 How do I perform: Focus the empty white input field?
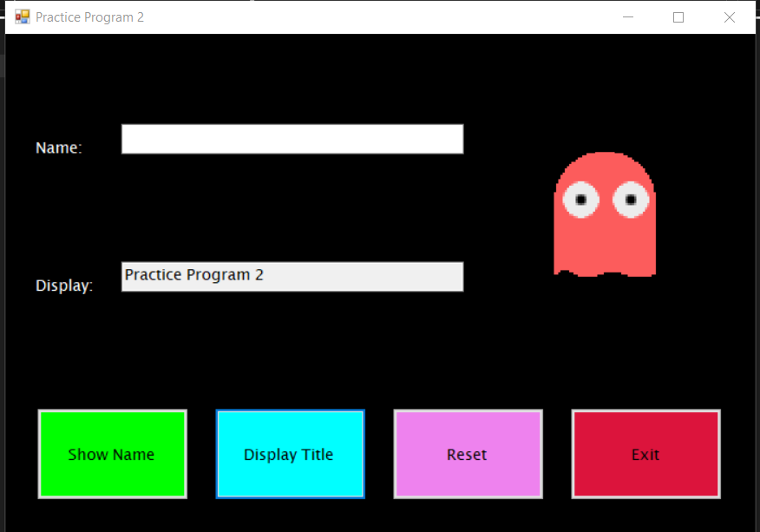coord(292,139)
